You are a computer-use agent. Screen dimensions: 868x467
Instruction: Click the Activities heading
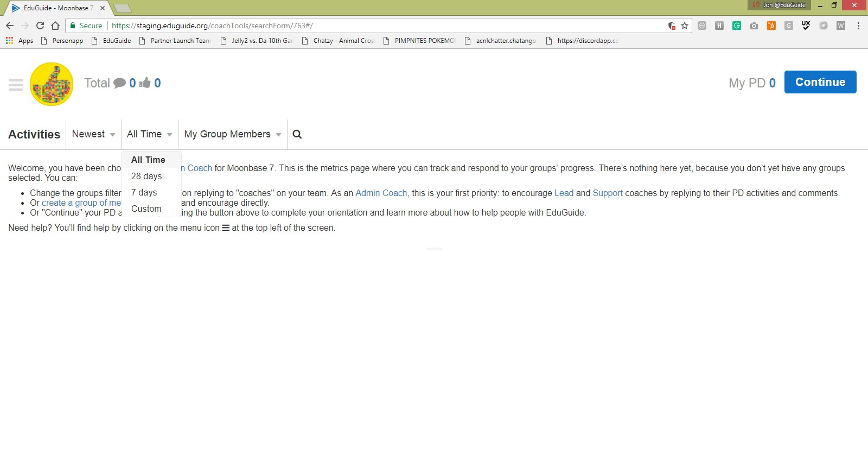tap(34, 134)
